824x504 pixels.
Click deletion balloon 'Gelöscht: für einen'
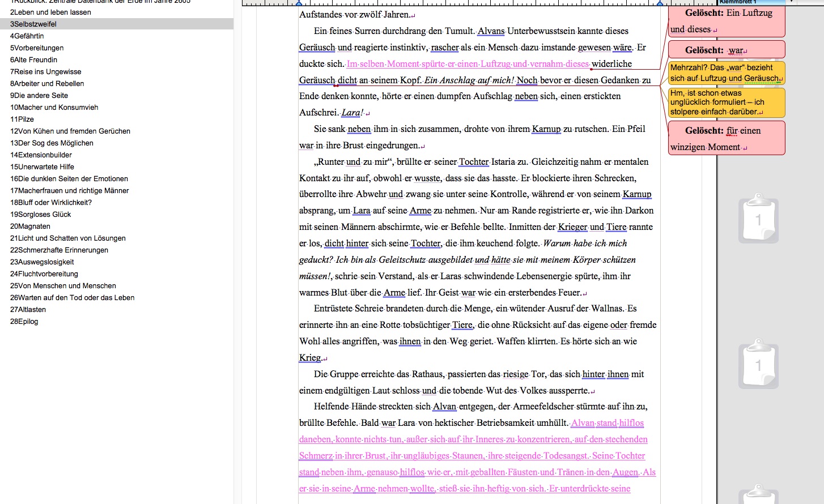point(727,138)
